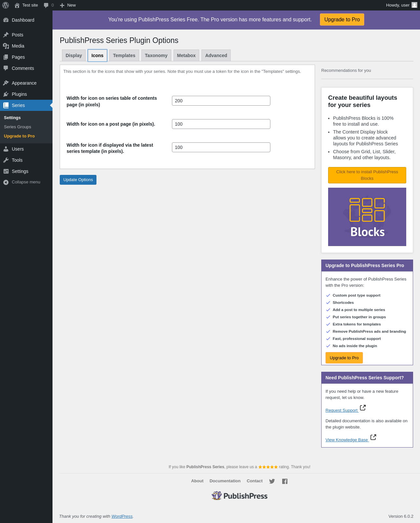
Task: Switch to the Display tab
Action: 74,55
